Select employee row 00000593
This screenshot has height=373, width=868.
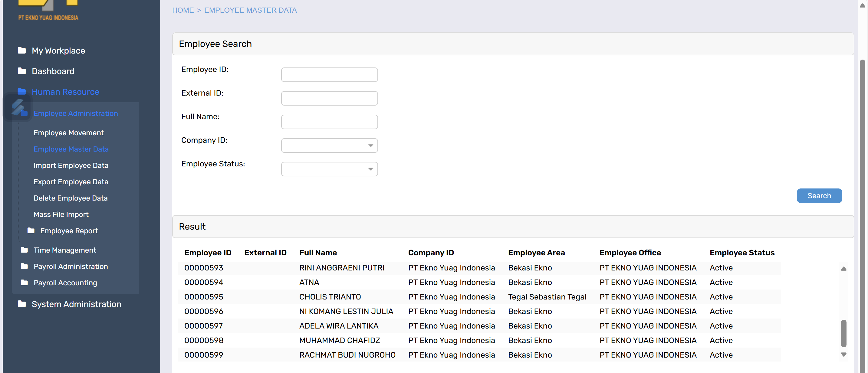point(479,268)
